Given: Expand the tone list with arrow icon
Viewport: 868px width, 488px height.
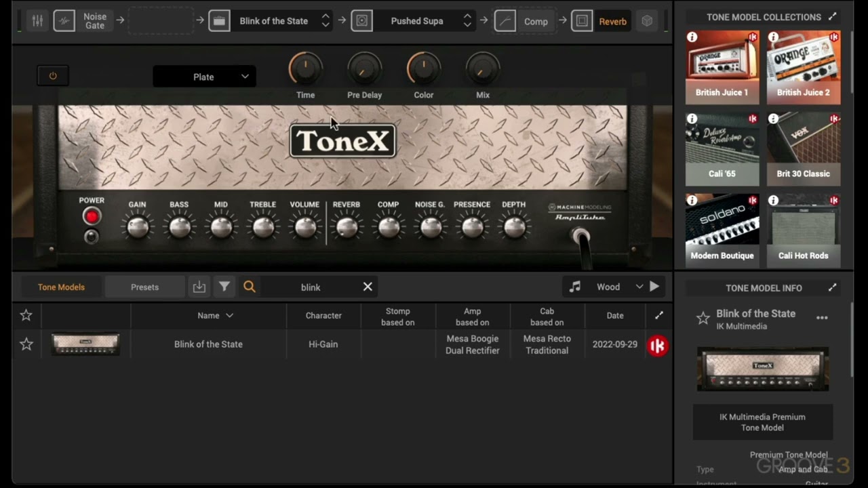Looking at the screenshot, I should (659, 315).
